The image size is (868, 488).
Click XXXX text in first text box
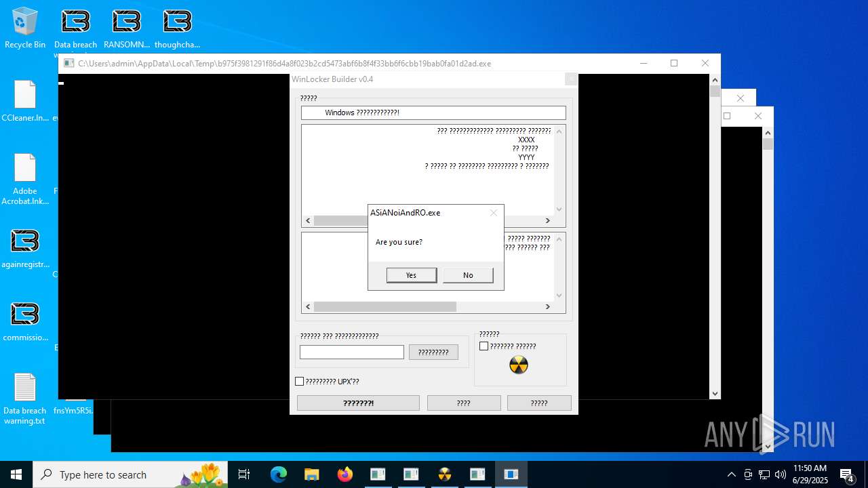tap(526, 140)
